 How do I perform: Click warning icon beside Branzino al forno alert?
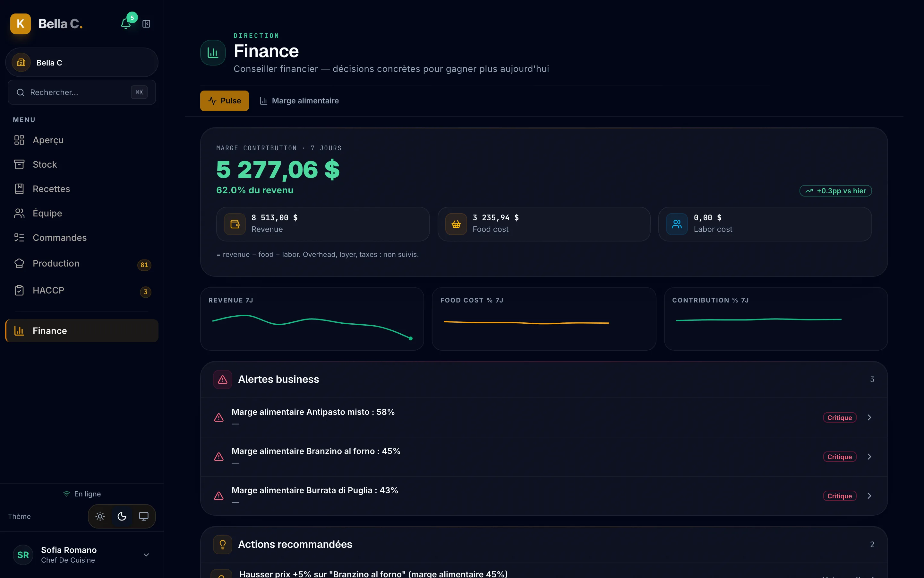(x=219, y=457)
